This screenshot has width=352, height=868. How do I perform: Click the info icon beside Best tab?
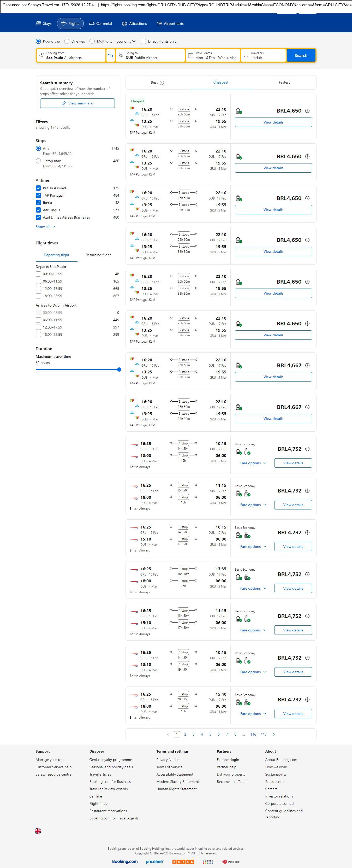[162, 83]
